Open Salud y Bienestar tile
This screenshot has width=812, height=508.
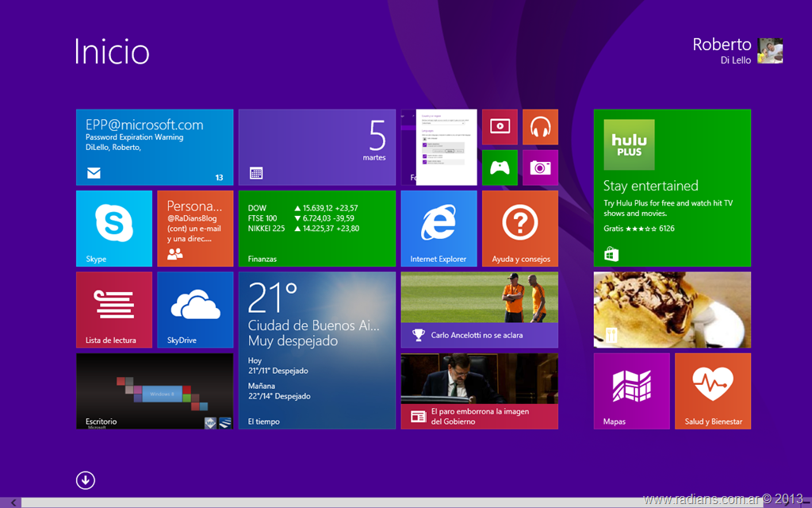[712, 391]
